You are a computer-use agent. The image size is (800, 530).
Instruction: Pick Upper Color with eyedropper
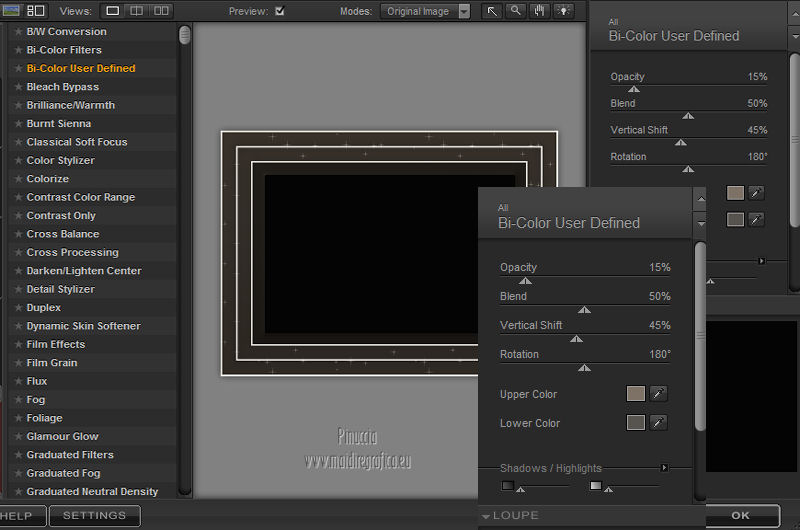point(659,394)
